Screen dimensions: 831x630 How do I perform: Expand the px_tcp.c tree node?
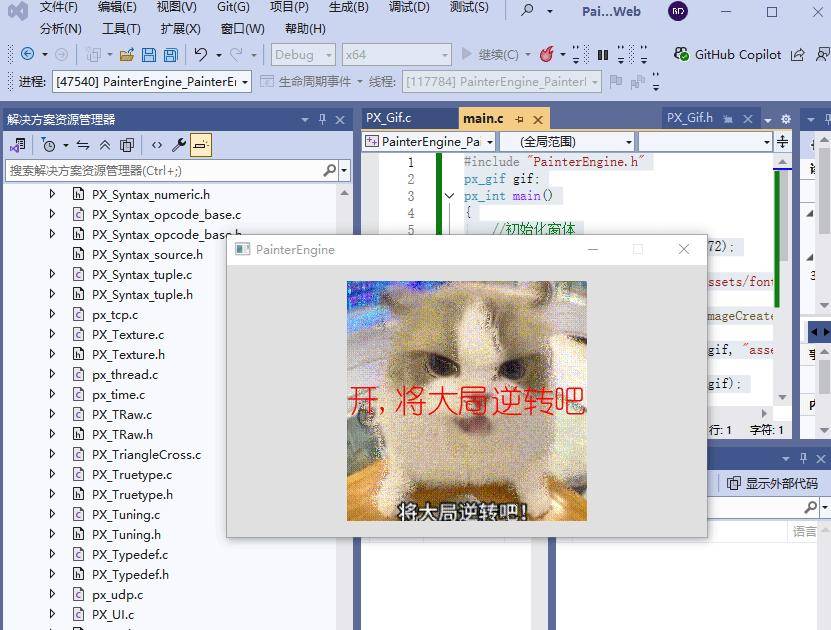click(52, 314)
